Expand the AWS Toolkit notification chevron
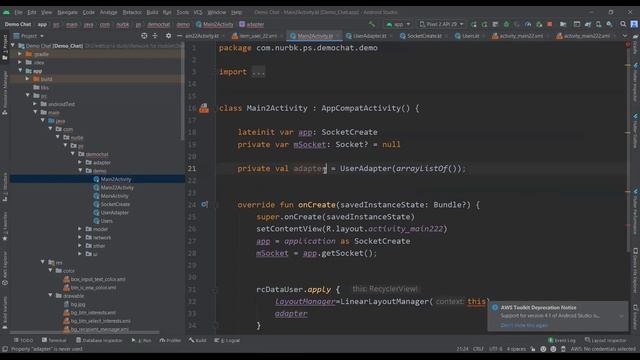This screenshot has height=360, width=640. (x=621, y=316)
